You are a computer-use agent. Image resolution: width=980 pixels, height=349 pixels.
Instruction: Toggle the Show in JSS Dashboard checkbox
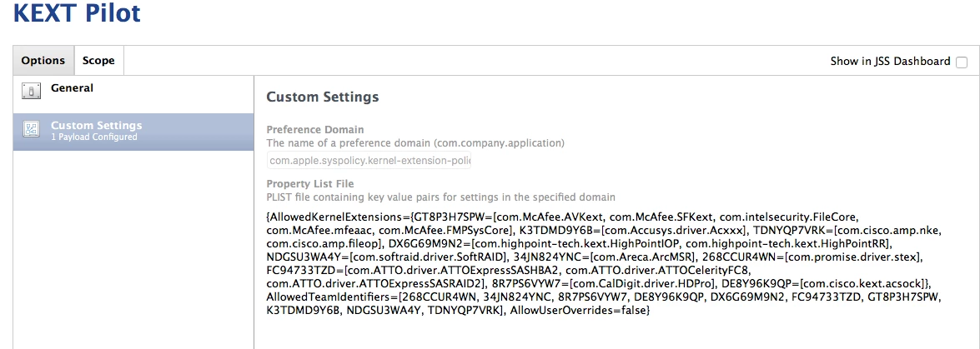(962, 62)
